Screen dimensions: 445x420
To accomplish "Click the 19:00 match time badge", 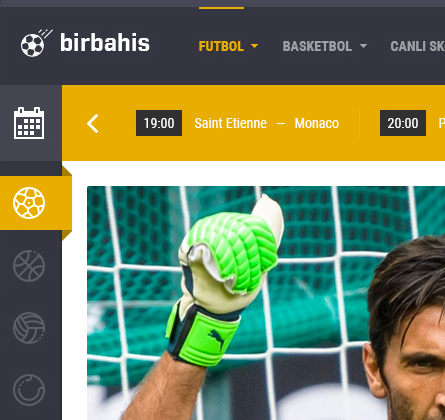I will pyautogui.click(x=159, y=123).
